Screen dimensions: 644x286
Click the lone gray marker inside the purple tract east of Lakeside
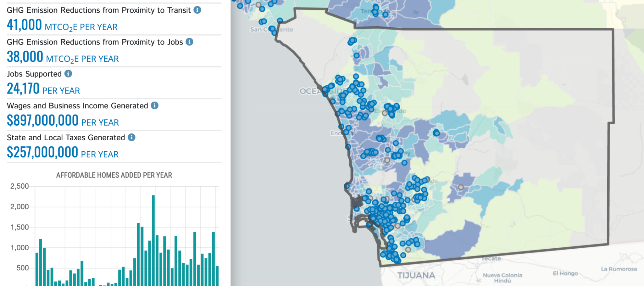[461, 187]
